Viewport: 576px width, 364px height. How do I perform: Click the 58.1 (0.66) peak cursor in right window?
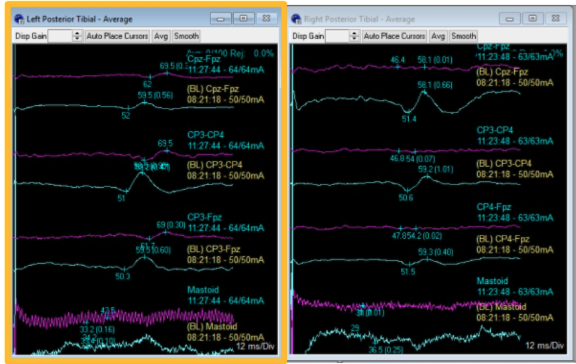click(424, 92)
